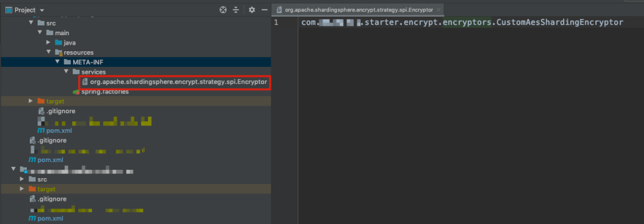This screenshot has width=644, height=224.
Task: Select the resources folder row
Action: (135, 52)
